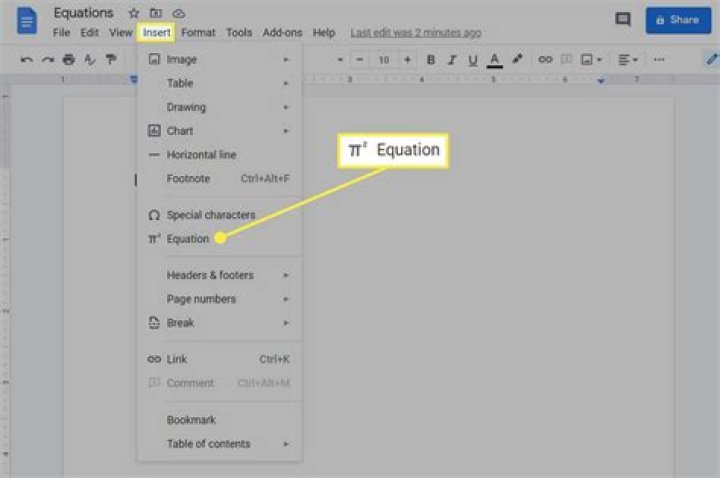720x478 pixels.
Task: Open Last edit was 2 minutes ago link
Action: click(x=416, y=33)
